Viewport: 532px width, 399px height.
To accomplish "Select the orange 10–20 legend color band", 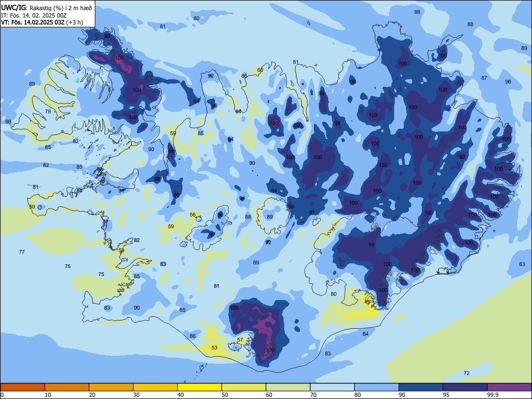I will (x=67, y=387).
